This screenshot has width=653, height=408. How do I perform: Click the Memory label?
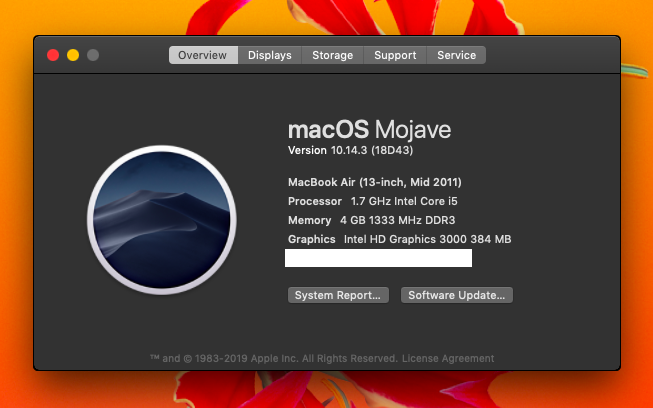tap(309, 220)
